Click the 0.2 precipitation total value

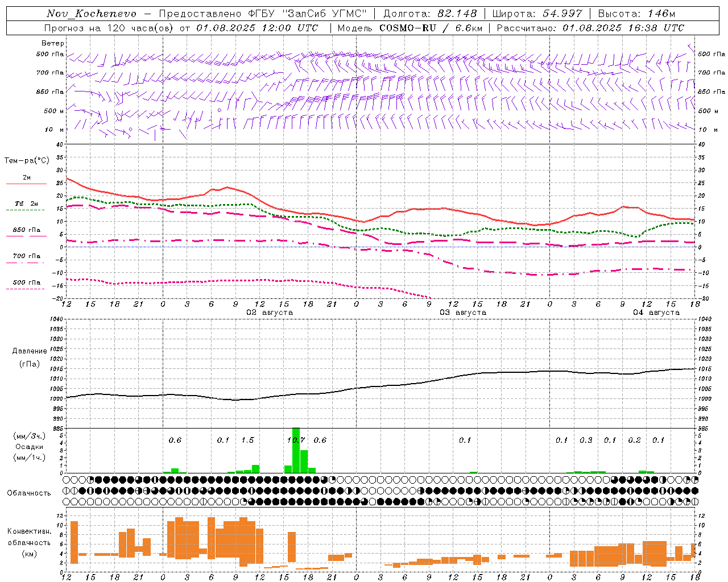pos(634,440)
